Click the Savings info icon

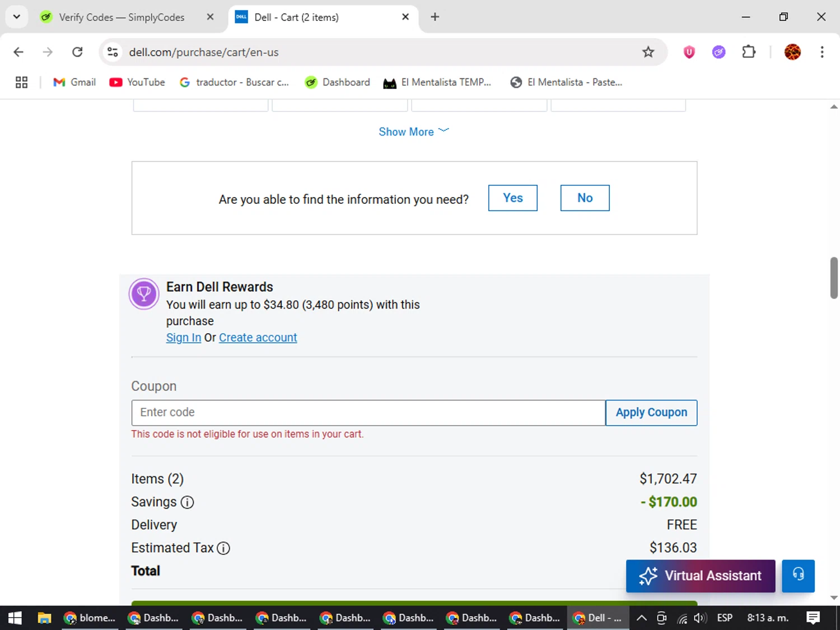(188, 502)
